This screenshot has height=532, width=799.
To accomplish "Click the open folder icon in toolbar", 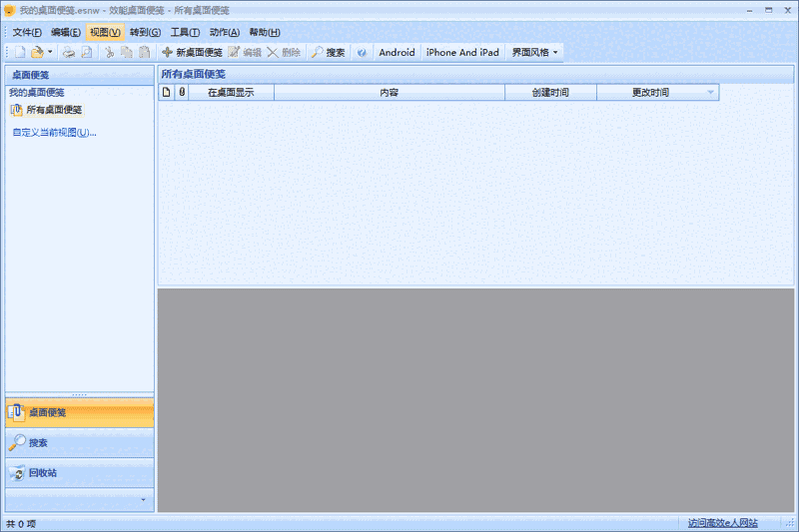I will tap(37, 52).
